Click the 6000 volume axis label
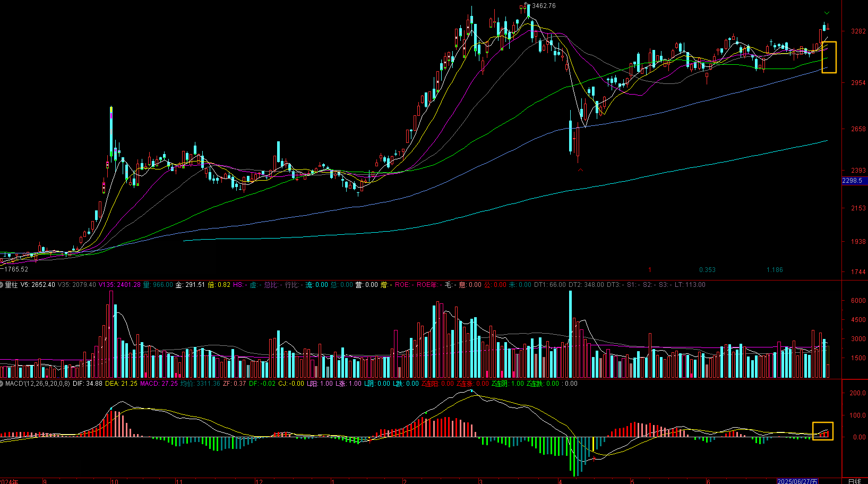 [858, 301]
